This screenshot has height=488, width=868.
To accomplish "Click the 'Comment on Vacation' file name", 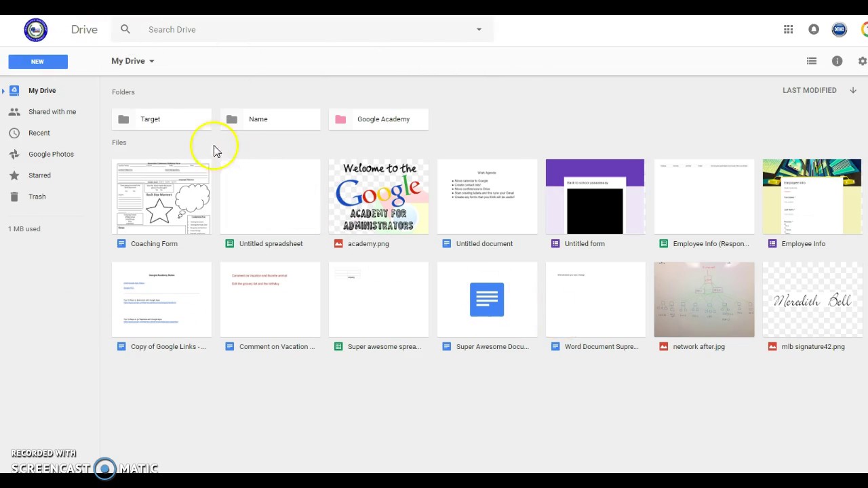I will [x=277, y=346].
